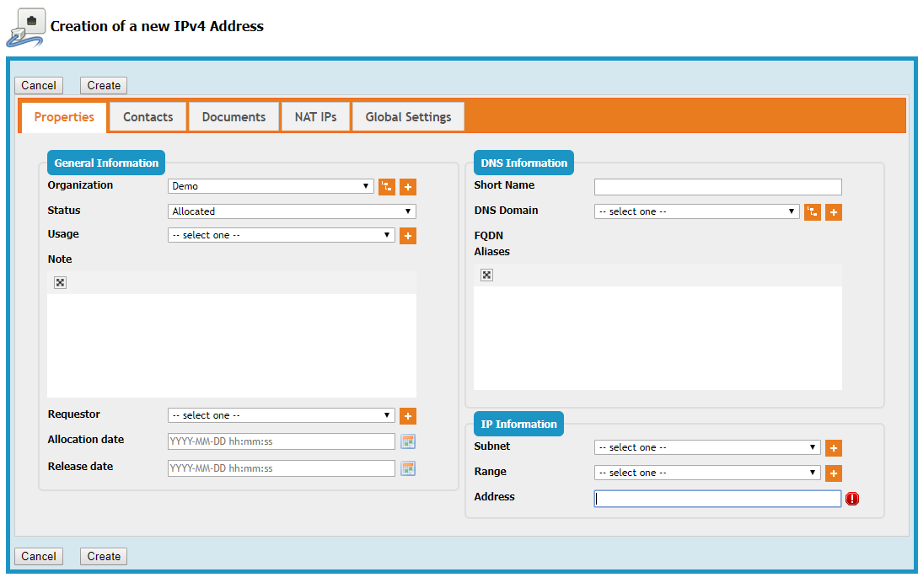The height and width of the screenshot is (588, 918).
Task: Open the Release date calendar picker
Action: (x=408, y=468)
